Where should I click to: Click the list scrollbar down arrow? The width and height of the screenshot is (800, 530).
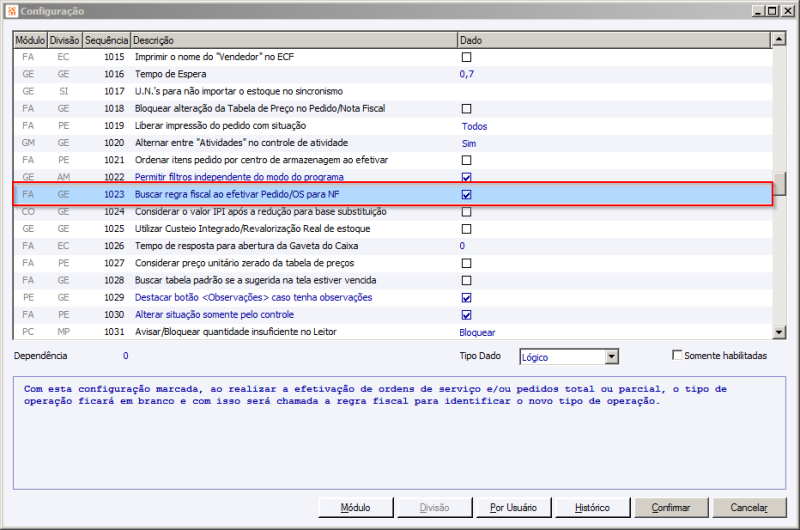click(x=779, y=332)
